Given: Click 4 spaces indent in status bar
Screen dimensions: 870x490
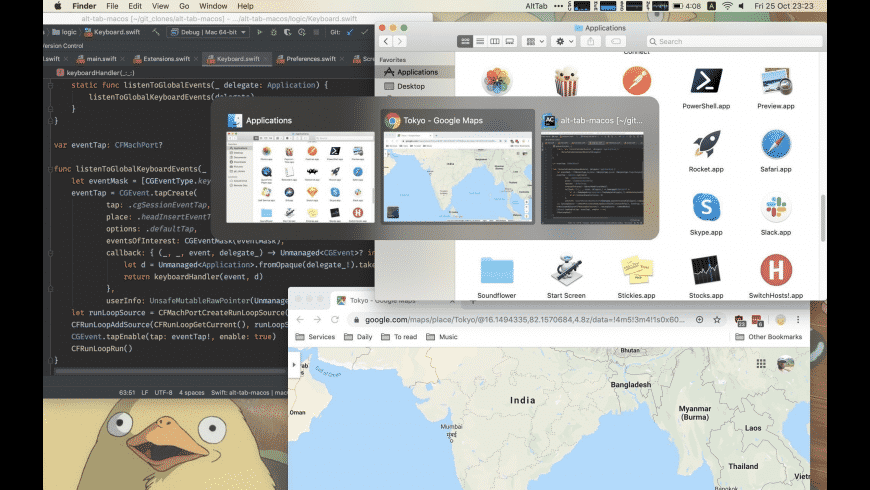Looking at the screenshot, I should tap(191, 392).
